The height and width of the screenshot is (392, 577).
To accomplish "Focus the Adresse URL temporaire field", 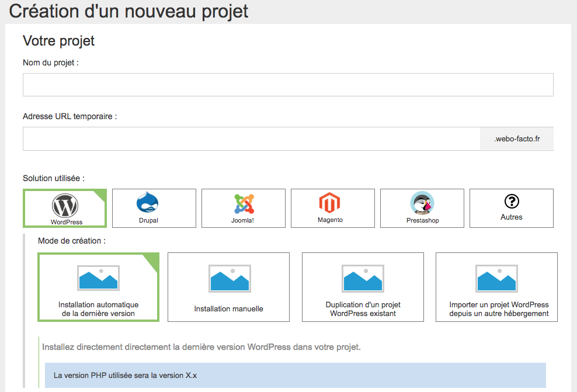I will coord(252,139).
